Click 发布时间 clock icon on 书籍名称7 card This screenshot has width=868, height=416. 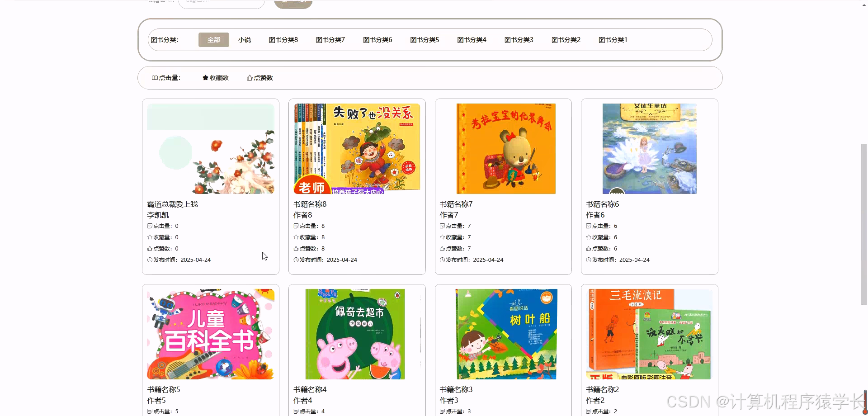(x=443, y=260)
